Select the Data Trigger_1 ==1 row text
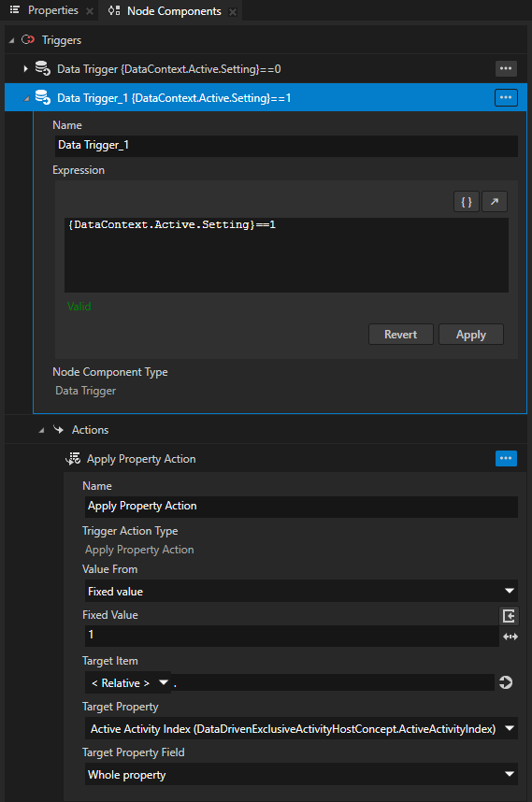Image resolution: width=532 pixels, height=802 pixels. click(x=174, y=98)
